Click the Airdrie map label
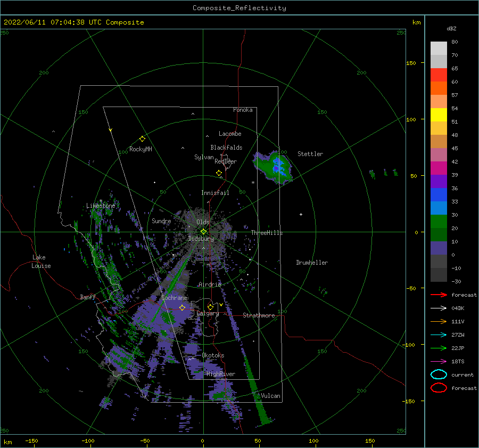Screen dimensions: 479x448 [210, 284]
